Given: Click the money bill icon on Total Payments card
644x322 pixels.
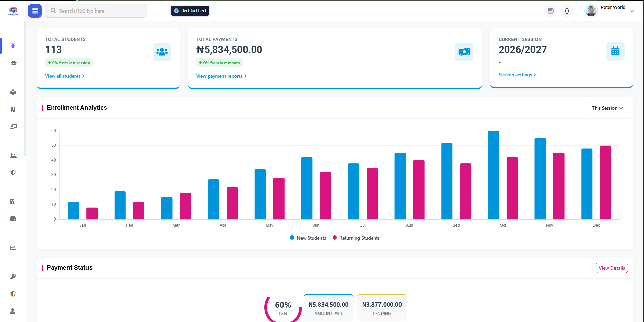Looking at the screenshot, I should 464,52.
